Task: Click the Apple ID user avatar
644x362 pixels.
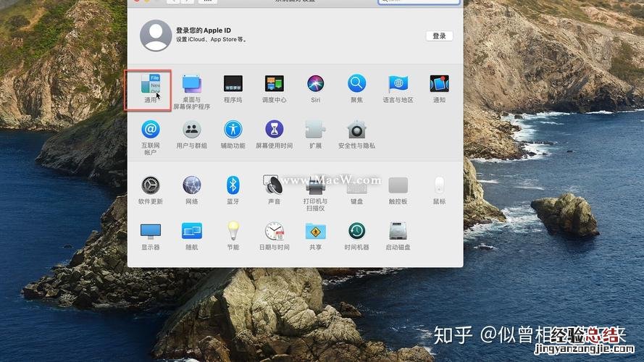Action: click(x=156, y=35)
